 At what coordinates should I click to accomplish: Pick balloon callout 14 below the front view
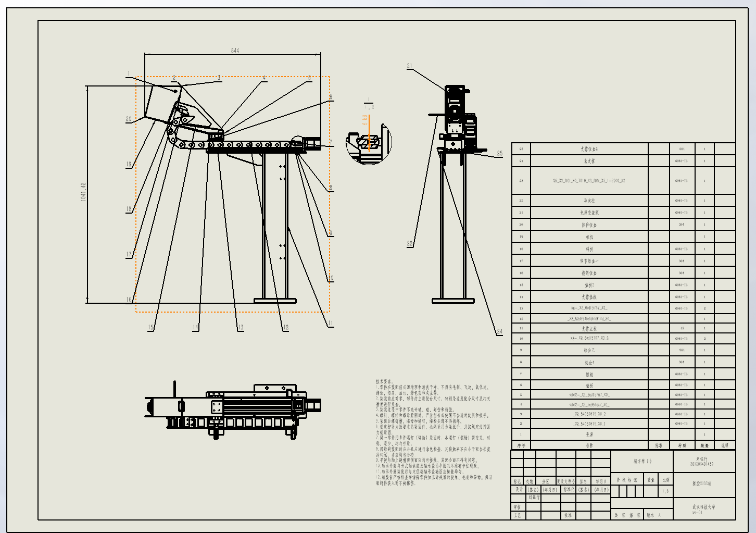pyautogui.click(x=195, y=328)
